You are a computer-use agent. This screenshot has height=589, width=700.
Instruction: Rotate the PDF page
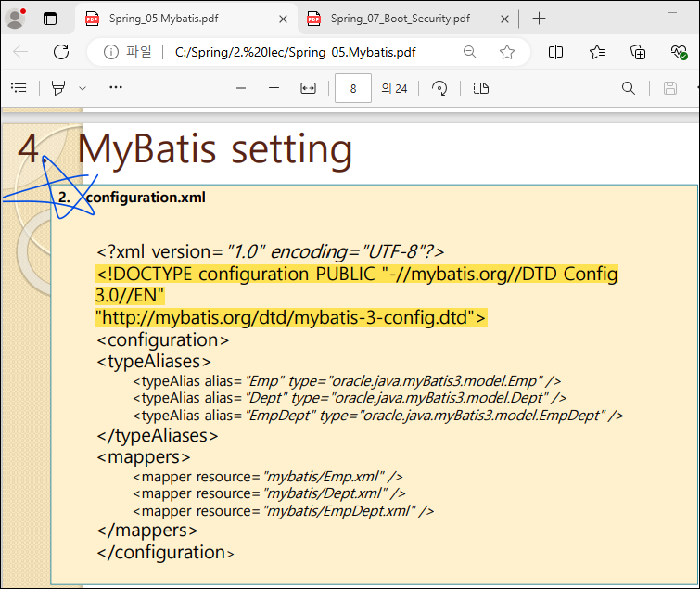click(439, 88)
